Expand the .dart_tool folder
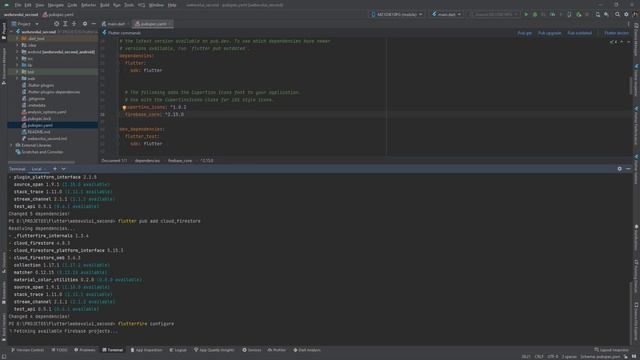 [x=18, y=38]
